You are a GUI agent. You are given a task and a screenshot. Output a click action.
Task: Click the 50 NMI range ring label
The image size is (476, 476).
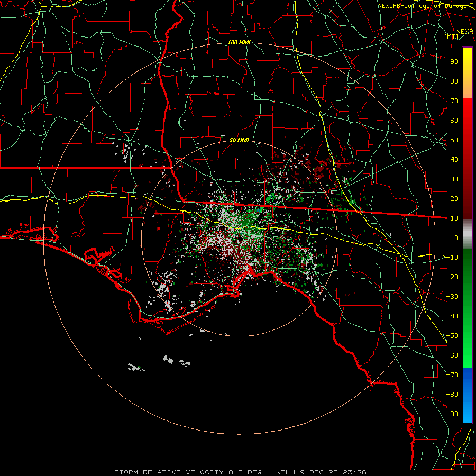tap(239, 140)
